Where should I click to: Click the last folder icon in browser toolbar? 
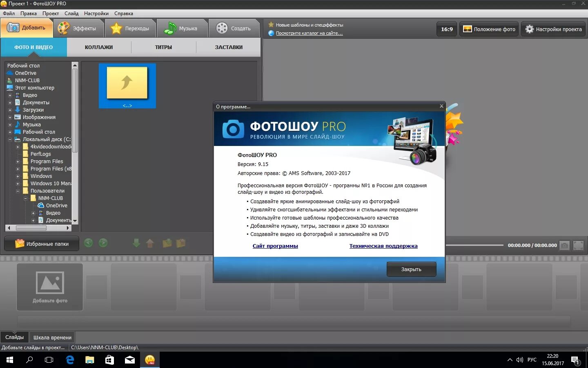(x=181, y=243)
